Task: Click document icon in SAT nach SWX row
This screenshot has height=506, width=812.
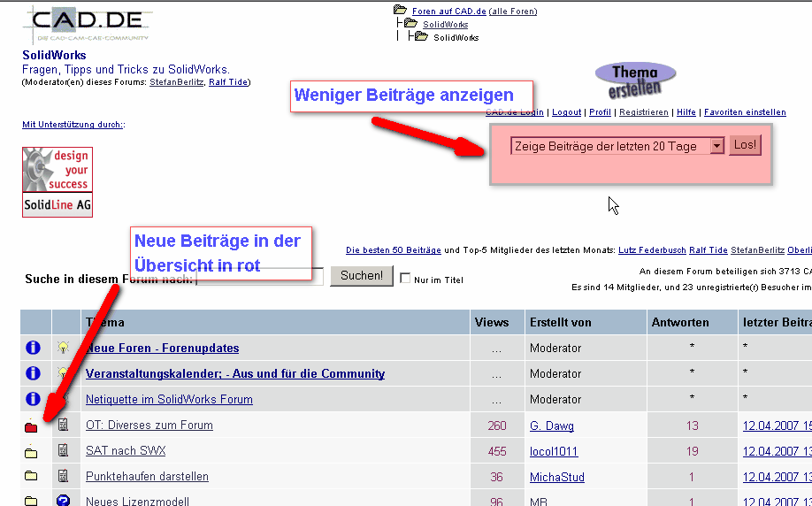Action: click(63, 450)
